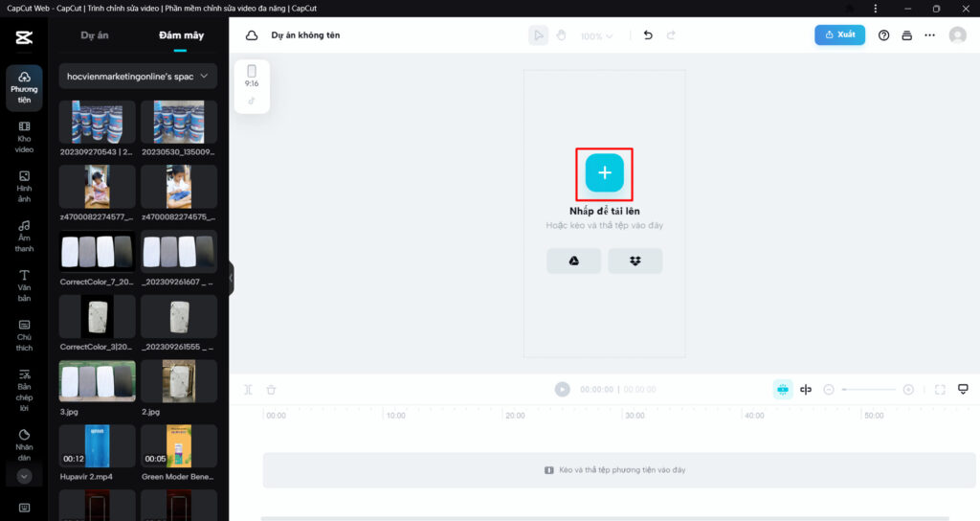Open the 100% zoom level dropdown

596,35
